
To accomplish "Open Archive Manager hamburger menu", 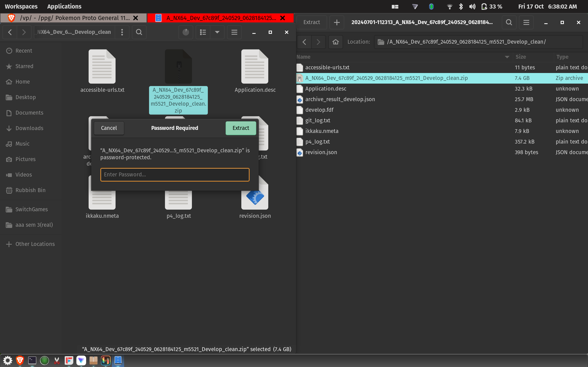I will pos(526,22).
